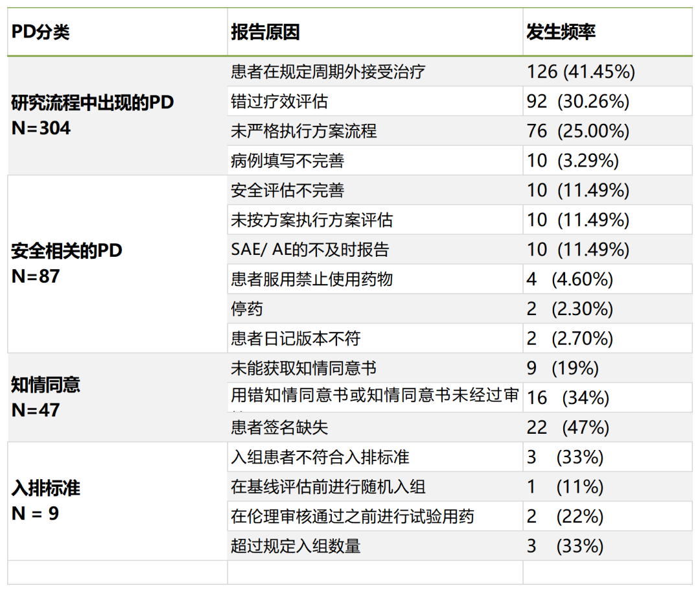The image size is (700, 592).
Task: Select the 研究流程中出现的PD N=304 cell
Action: click(93, 115)
